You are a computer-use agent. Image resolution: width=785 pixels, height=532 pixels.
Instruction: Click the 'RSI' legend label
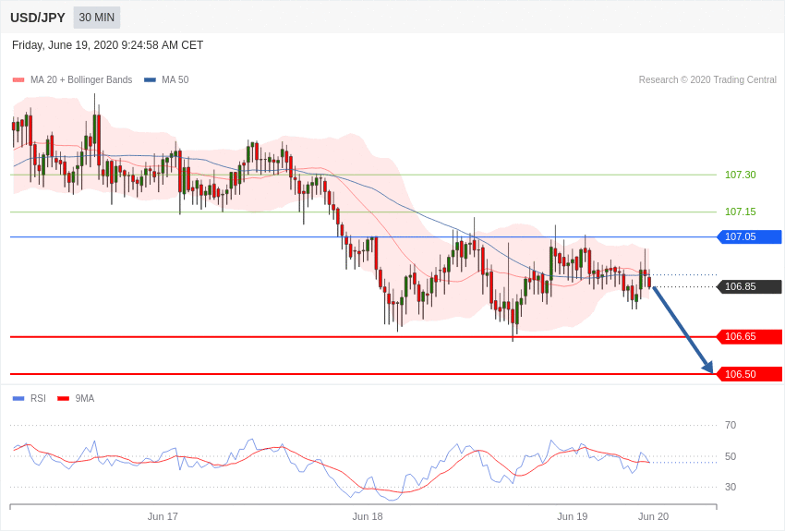tap(38, 398)
